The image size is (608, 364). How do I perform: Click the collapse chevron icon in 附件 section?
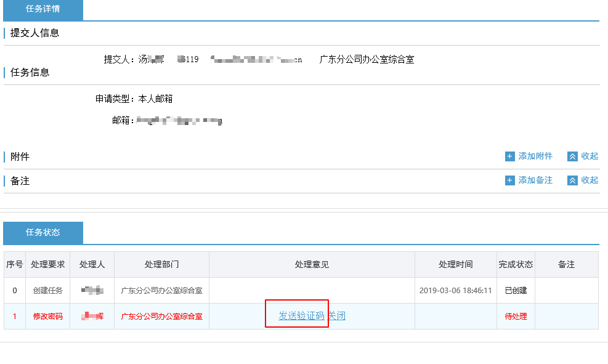pyautogui.click(x=572, y=156)
